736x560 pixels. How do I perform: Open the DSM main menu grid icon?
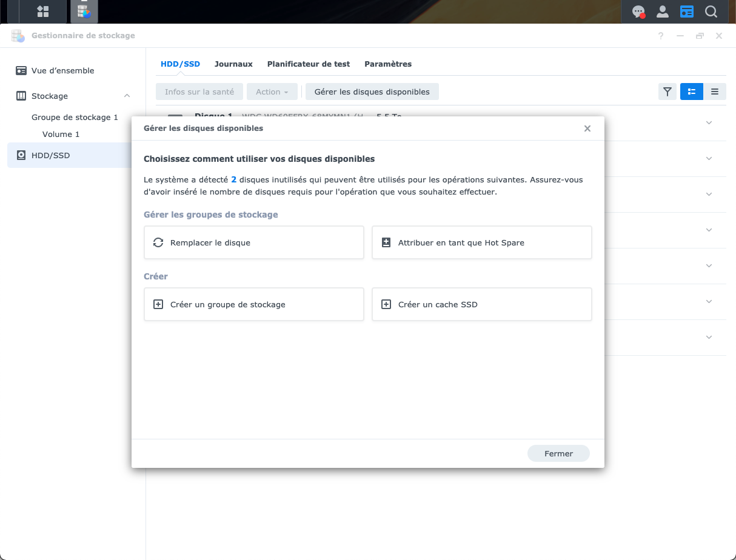point(42,12)
